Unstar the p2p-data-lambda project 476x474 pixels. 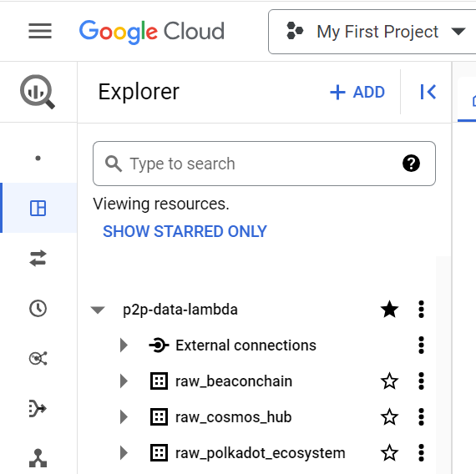point(389,310)
